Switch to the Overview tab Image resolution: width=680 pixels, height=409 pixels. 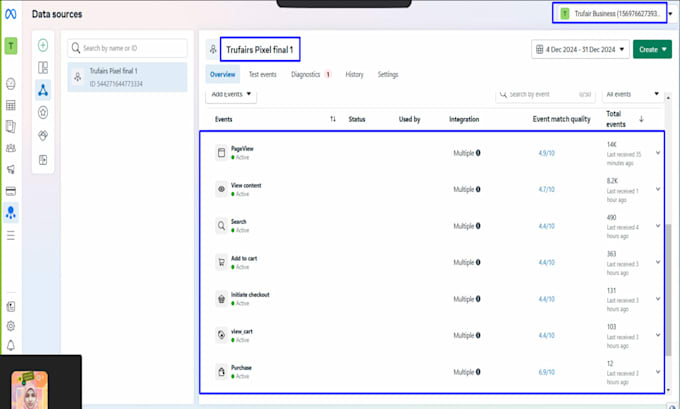(x=222, y=75)
